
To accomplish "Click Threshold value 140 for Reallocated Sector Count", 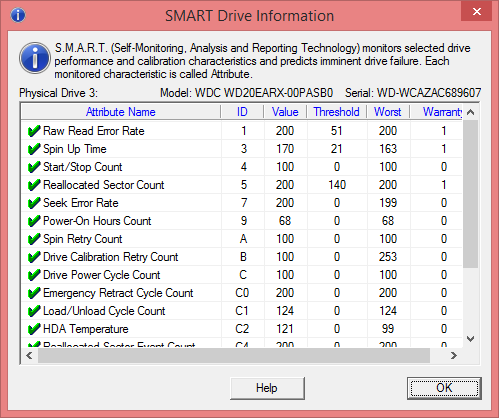I will [x=337, y=185].
